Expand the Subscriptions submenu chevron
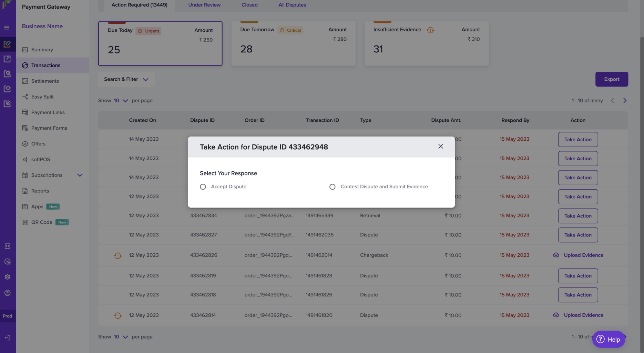The width and height of the screenshot is (644, 353). click(80, 175)
